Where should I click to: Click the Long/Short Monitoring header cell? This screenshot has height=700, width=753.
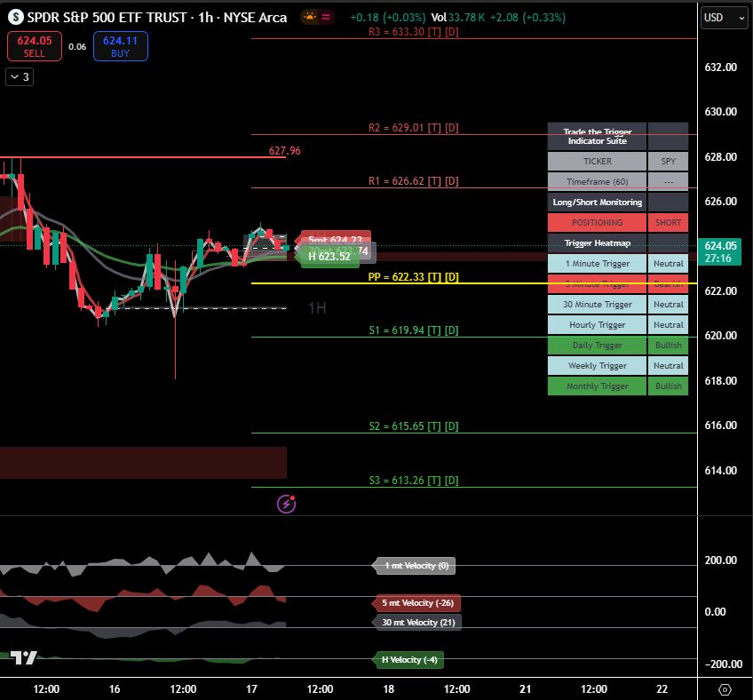tap(598, 203)
